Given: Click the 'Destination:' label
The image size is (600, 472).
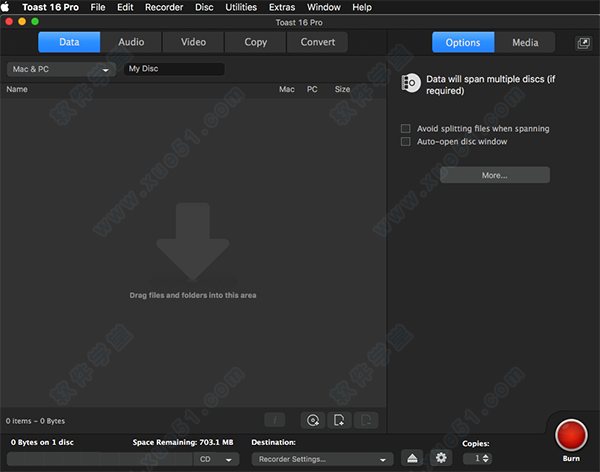Looking at the screenshot, I should coord(273,442).
